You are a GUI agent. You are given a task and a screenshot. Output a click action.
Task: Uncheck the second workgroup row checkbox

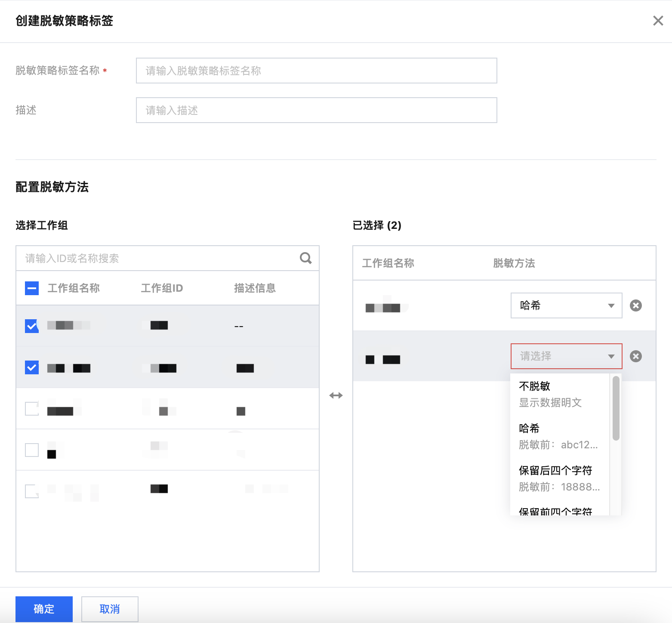[x=32, y=367]
